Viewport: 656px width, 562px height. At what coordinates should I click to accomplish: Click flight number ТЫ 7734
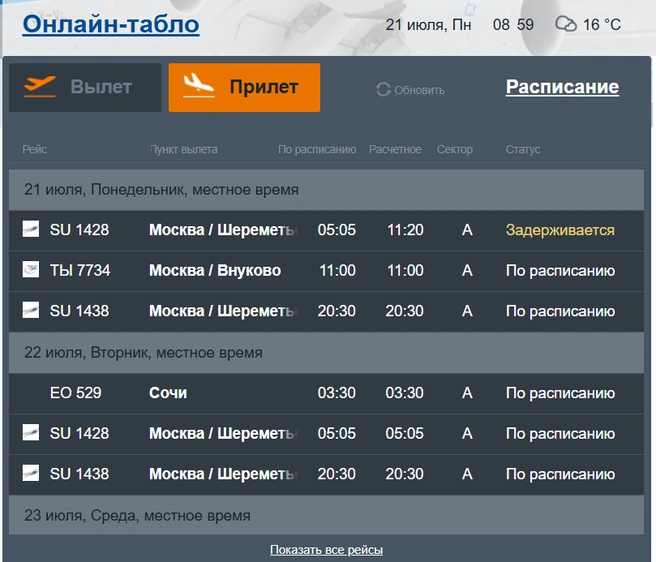tap(80, 270)
